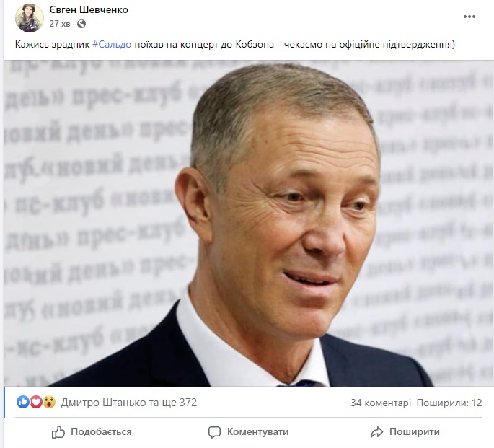Click the globe public-privacy icon
Image resolution: width=494 pixels, height=448 pixels.
point(81,24)
